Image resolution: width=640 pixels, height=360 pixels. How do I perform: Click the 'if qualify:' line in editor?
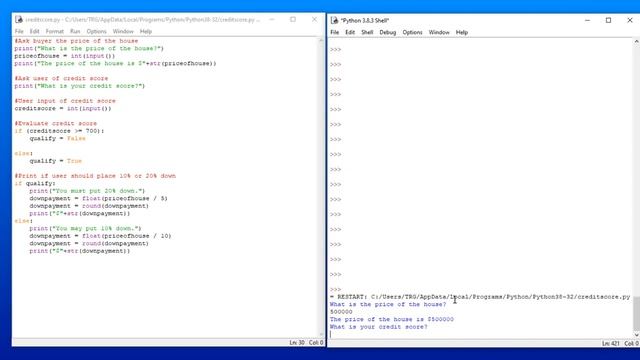pos(35,184)
